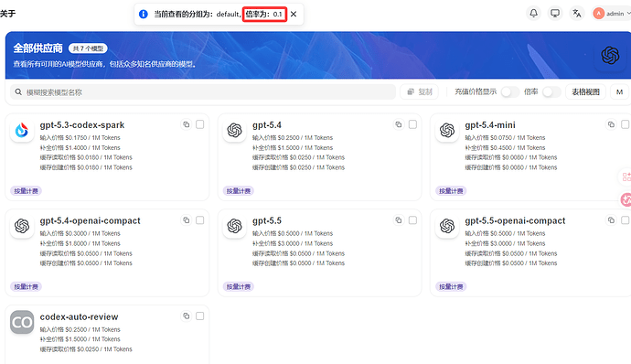Copy the codex-auto-review model name
This screenshot has width=631, height=364.
click(186, 316)
